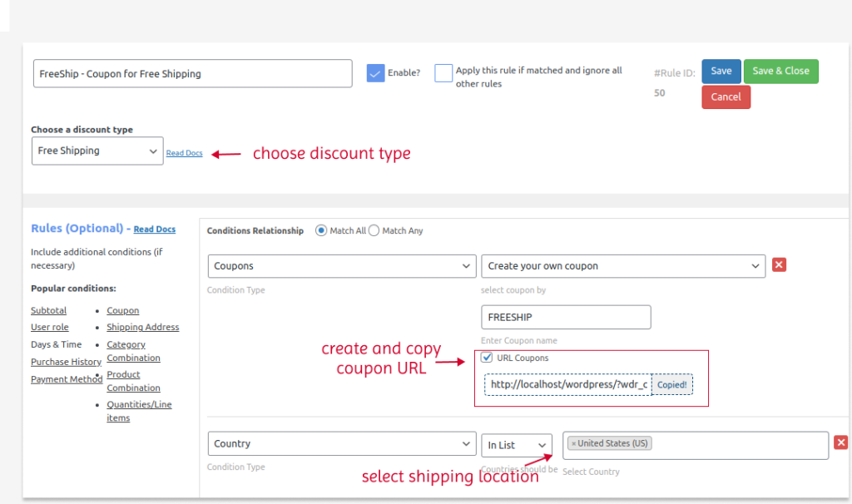
Task: Click the Shipping Address condition link
Action: click(x=142, y=327)
